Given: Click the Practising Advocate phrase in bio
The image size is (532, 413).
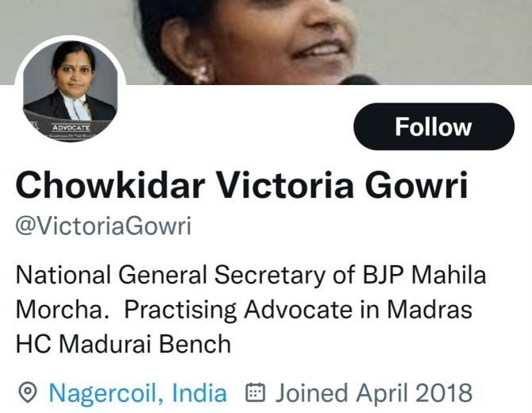Looking at the screenshot, I should tap(238, 310).
